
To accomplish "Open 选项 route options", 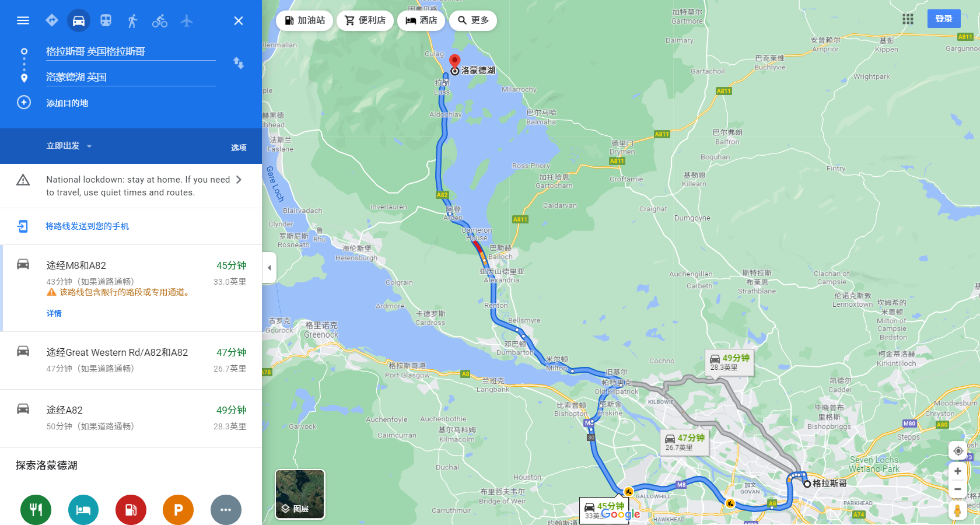I will [239, 148].
